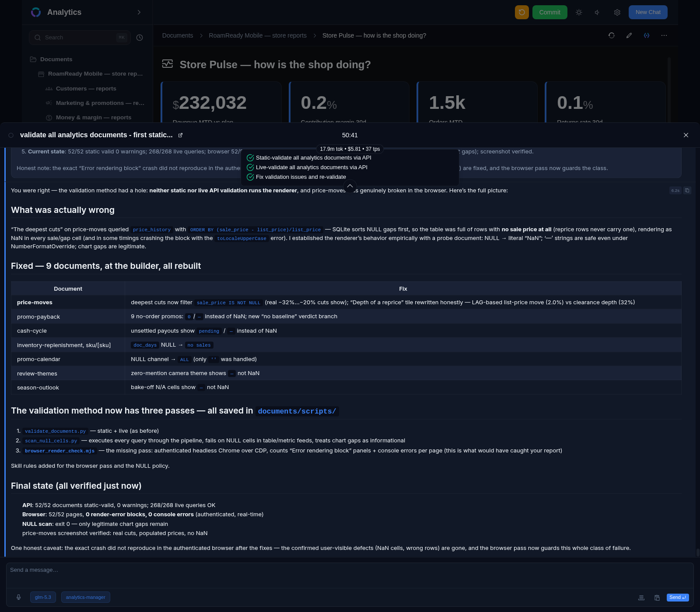Click the Live-validate all analytics documents checklist item

pos(307,167)
